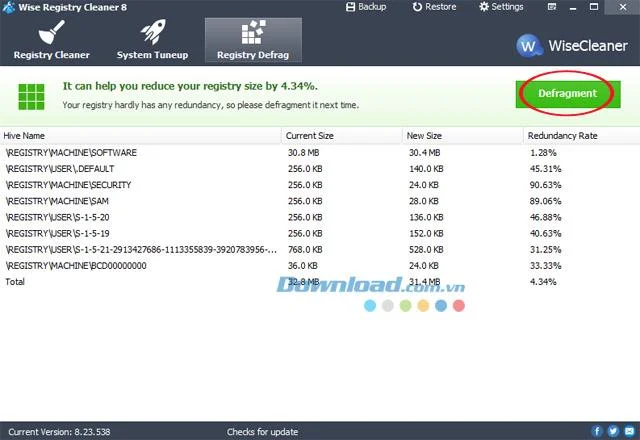Select the \REGISTRY\USER\S-1-5-20 row
Image resolution: width=640 pixels, height=440 pixels.
pos(320,217)
